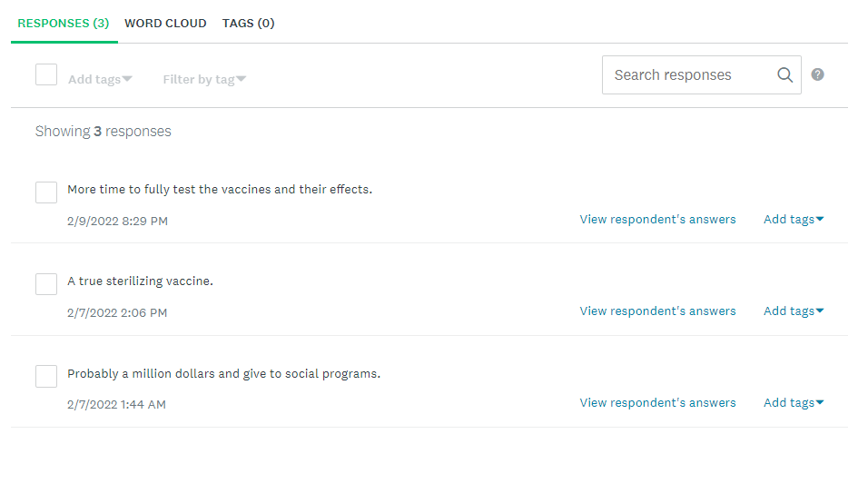View respondent's answers for the social programs response
The height and width of the screenshot is (503, 868).
tap(657, 402)
